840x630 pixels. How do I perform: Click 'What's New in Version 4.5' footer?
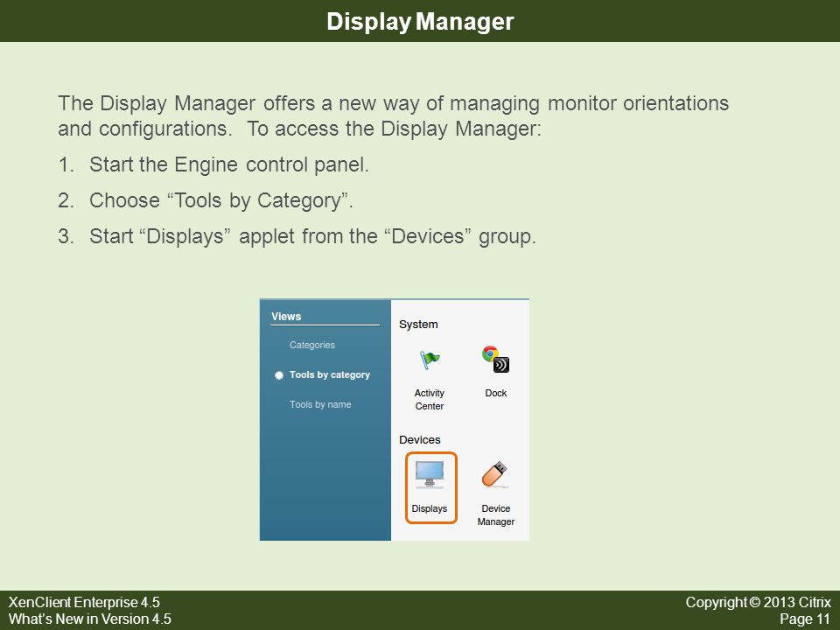pyautogui.click(x=90, y=619)
